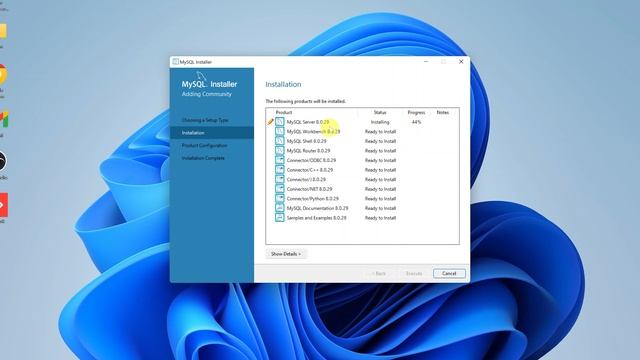The height and width of the screenshot is (360, 640).
Task: Click 'The following products will be installed' text
Action: point(305,101)
